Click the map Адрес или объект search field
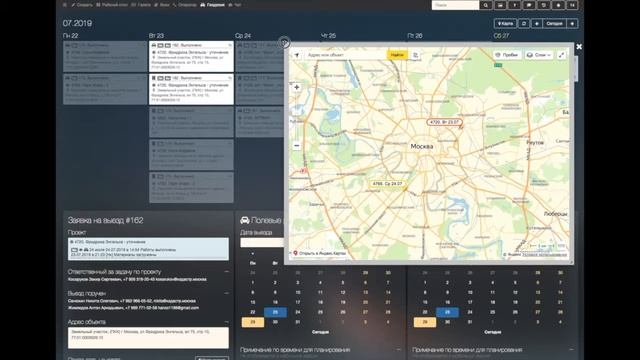The height and width of the screenshot is (360, 640). tap(345, 55)
